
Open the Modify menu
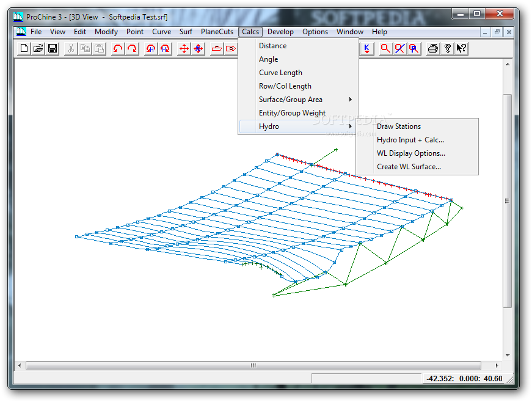106,32
